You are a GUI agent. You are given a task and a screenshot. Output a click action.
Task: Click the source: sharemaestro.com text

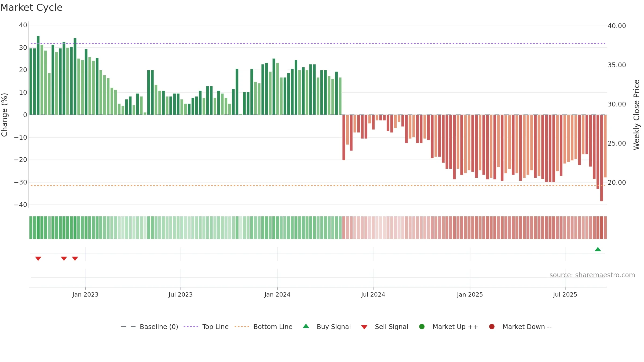(x=592, y=275)
